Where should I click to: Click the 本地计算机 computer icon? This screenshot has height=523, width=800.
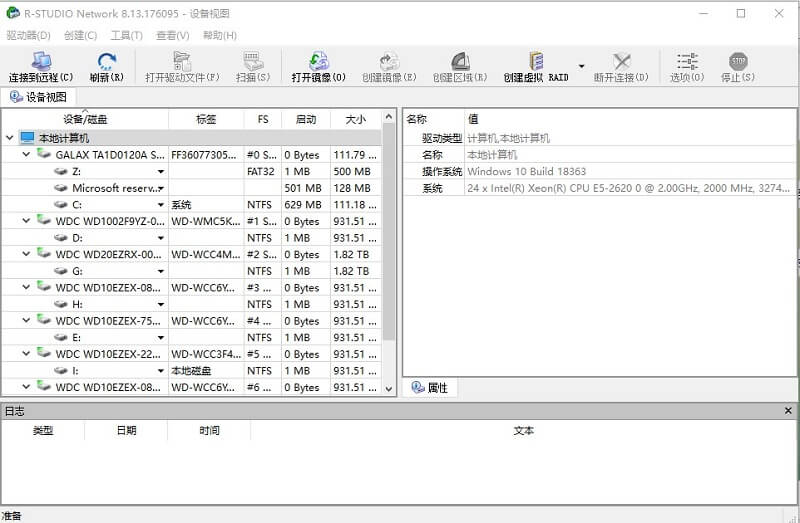pyautogui.click(x=27, y=138)
